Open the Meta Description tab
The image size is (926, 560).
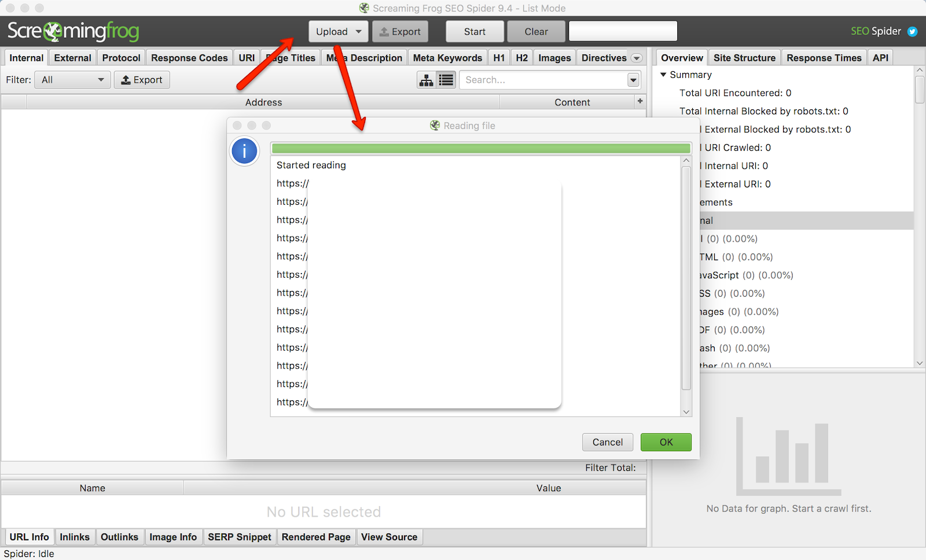[x=364, y=58]
